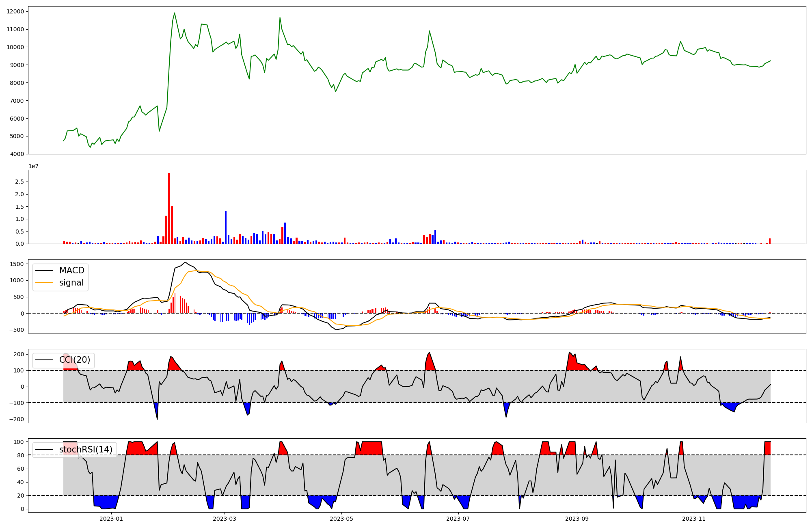812x528 pixels.
Task: Click the 2023-05 date tick label
Action: (341, 519)
